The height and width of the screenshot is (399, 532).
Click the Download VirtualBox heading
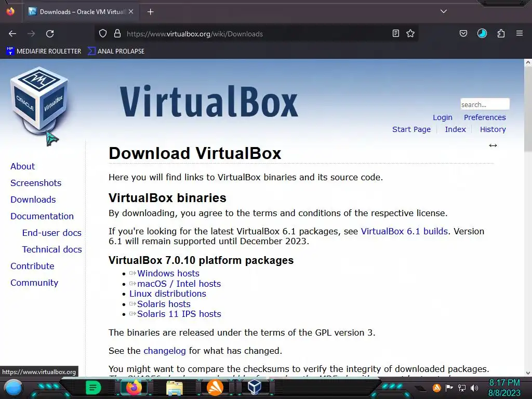click(x=195, y=153)
